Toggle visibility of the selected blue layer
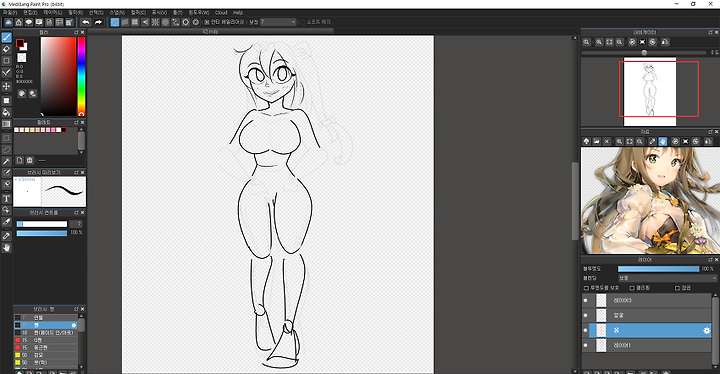720x374 pixels. [x=585, y=330]
